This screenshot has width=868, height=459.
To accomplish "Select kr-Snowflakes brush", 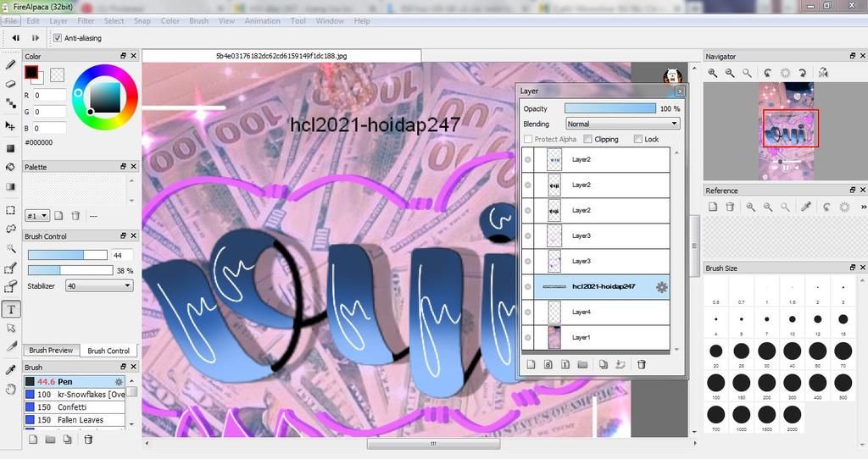I will (x=75, y=395).
